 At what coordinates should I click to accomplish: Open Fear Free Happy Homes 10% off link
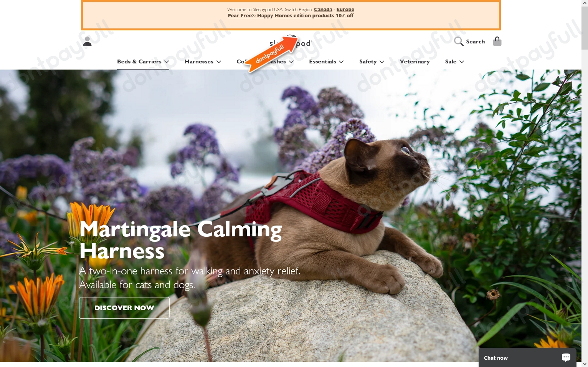291,16
